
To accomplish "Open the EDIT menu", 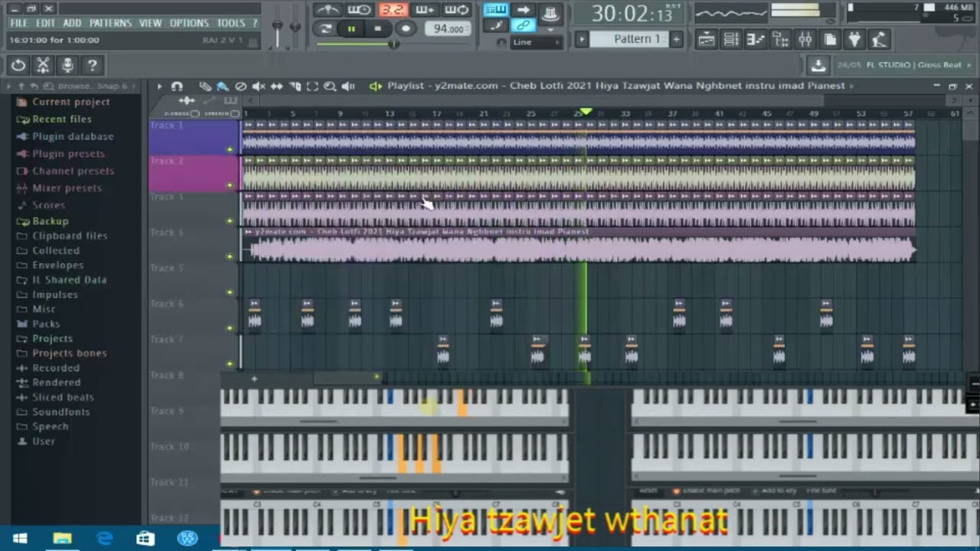I will click(x=46, y=23).
